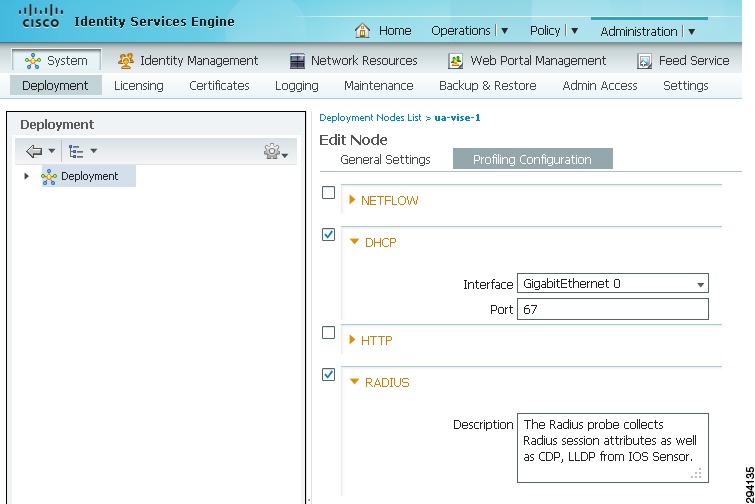The image size is (755, 504).
Task: Open the Backup & Restore submenu tab
Action: tap(487, 86)
